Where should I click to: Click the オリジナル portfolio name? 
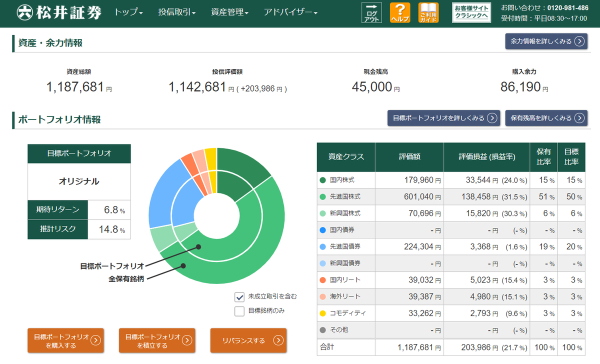79,181
